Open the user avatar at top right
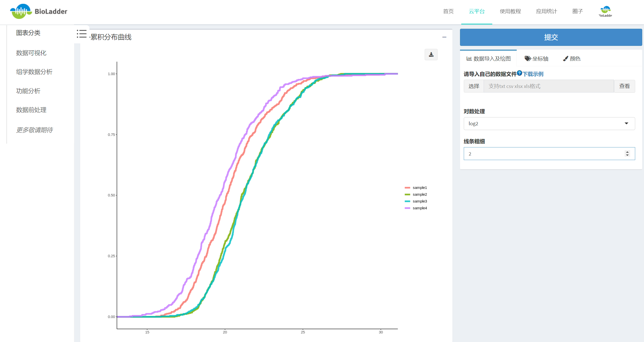 coord(605,11)
